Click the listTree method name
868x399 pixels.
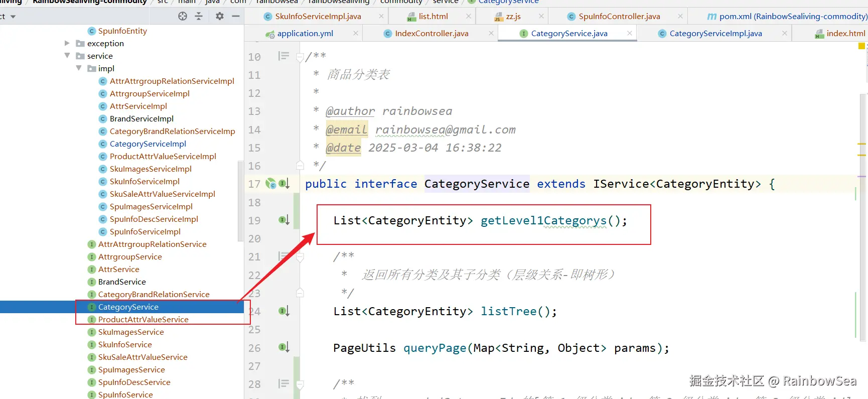click(508, 311)
